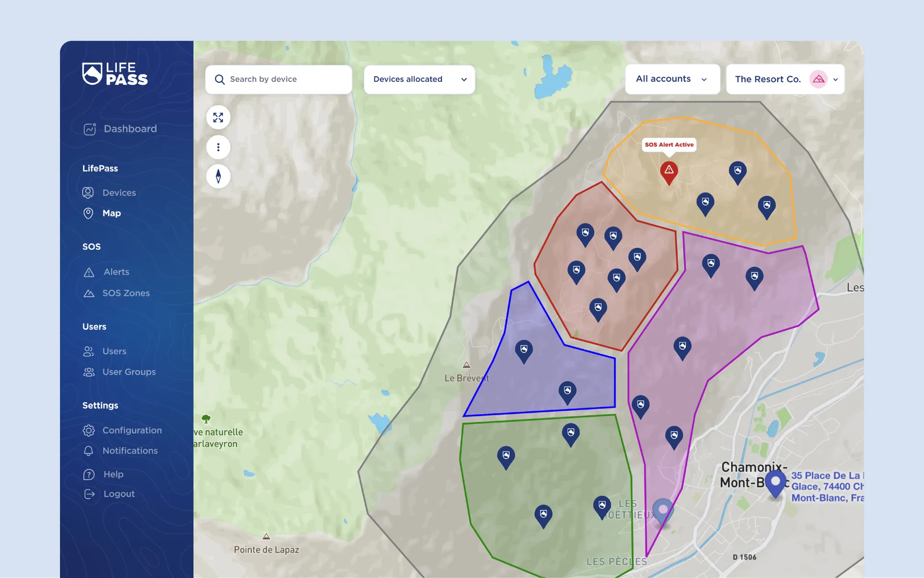Click the SOS Alert Active label

coord(669,145)
